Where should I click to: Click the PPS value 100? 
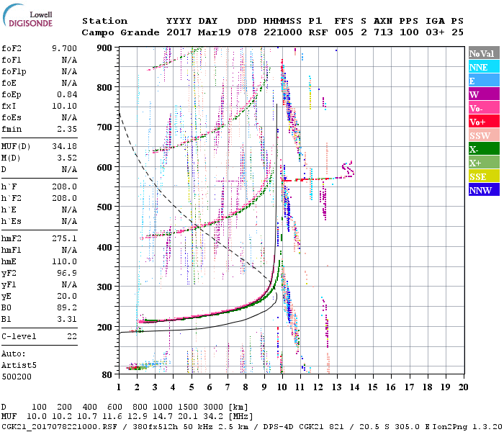pyautogui.click(x=409, y=32)
